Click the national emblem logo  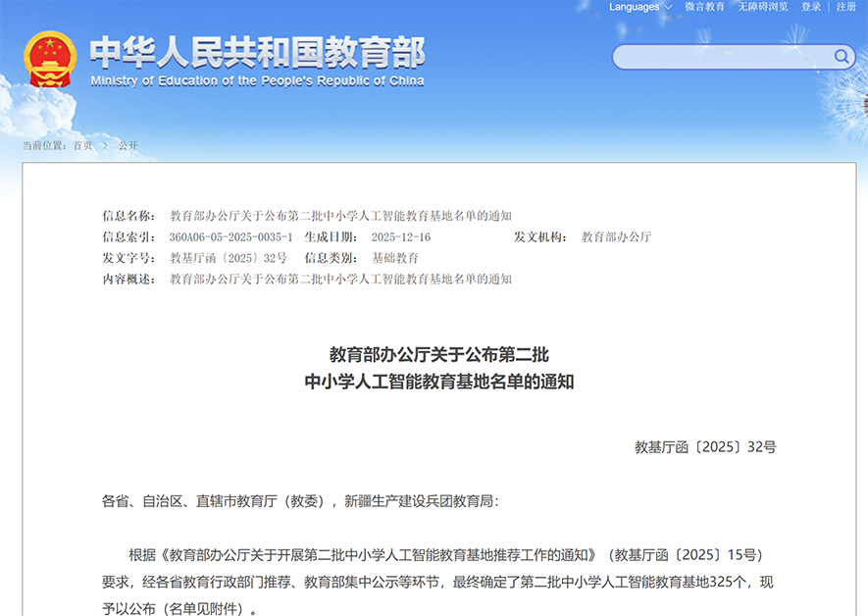50,60
